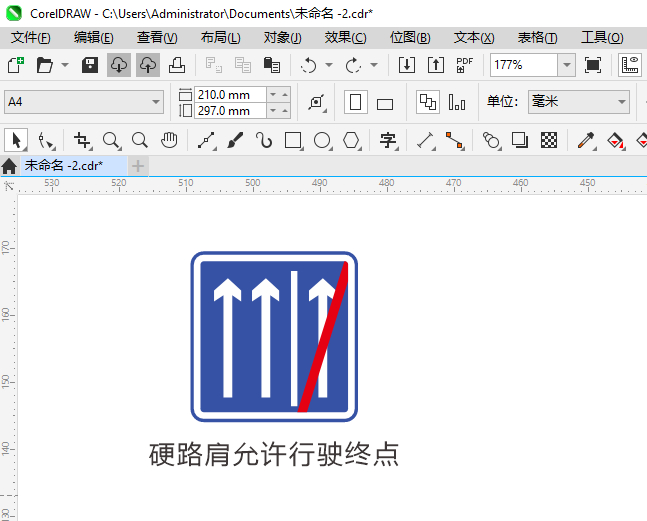Toggle the all pages layout button
The width and height of the screenshot is (647, 521).
pos(428,102)
